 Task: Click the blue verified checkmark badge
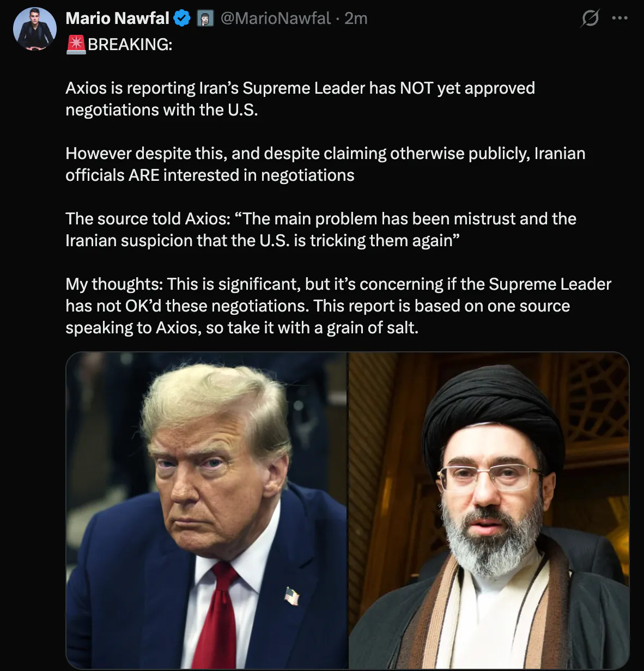[182, 19]
